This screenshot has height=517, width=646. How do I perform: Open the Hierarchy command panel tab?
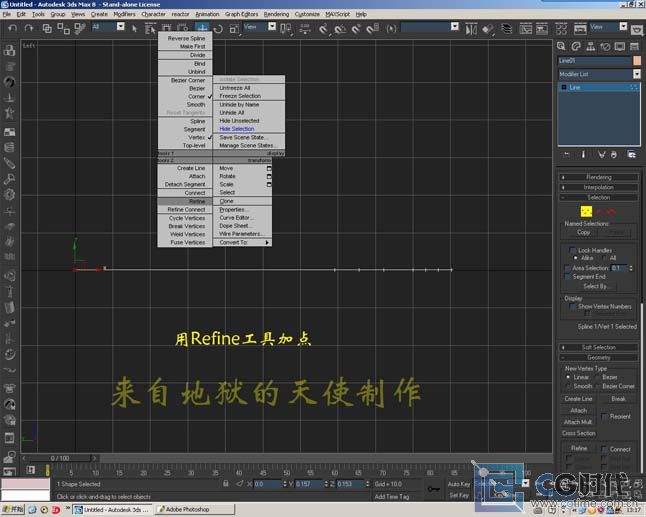coord(590,46)
